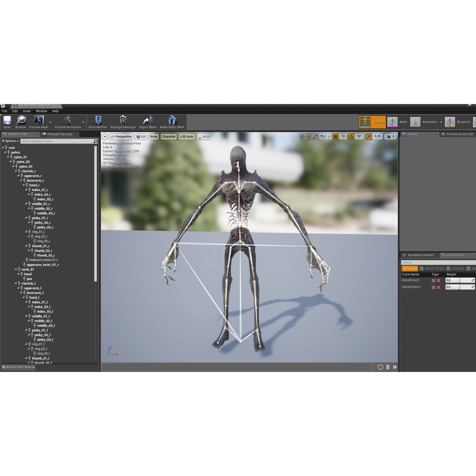The height and width of the screenshot is (476, 476).
Task: Click the step forward playback button
Action: pos(394,367)
